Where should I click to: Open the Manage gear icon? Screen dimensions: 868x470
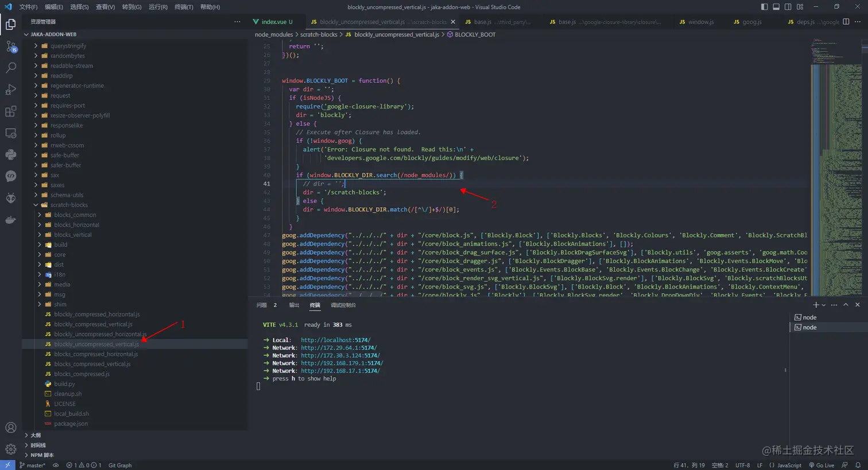tap(11, 449)
